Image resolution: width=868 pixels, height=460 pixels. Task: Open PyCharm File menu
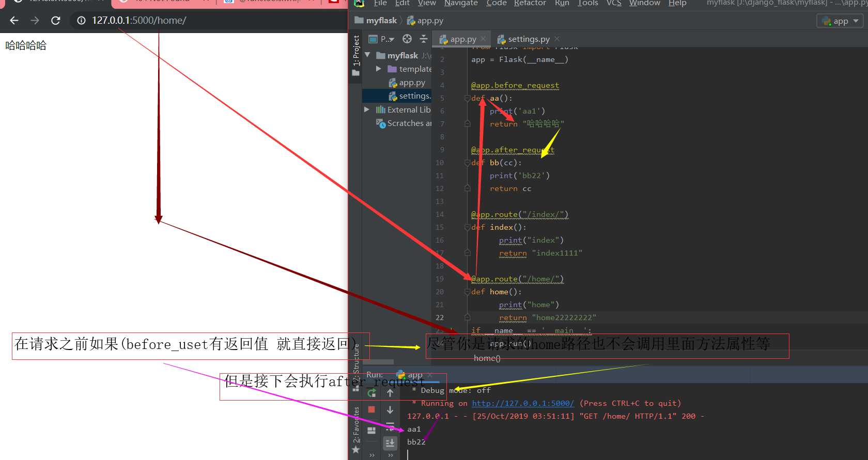[x=380, y=3]
